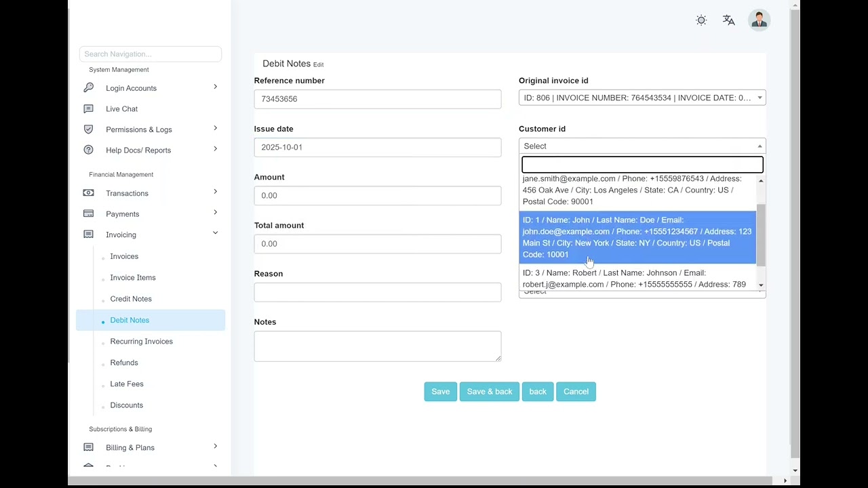868x488 pixels.
Task: Select customer ID 1 John Doe option
Action: [637, 237]
